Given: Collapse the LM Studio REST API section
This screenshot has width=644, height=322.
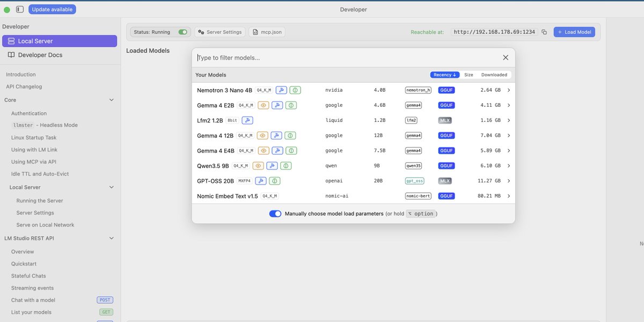Looking at the screenshot, I should click(x=112, y=238).
